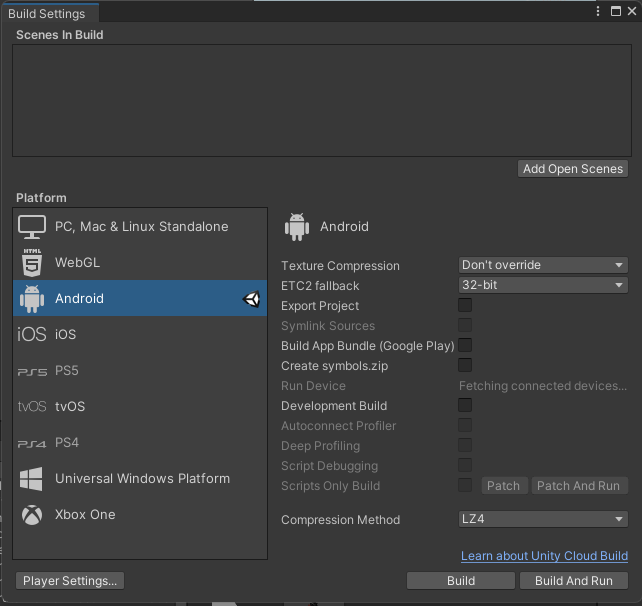This screenshot has width=642, height=606.
Task: Click the Build And Run button
Action: tap(574, 581)
